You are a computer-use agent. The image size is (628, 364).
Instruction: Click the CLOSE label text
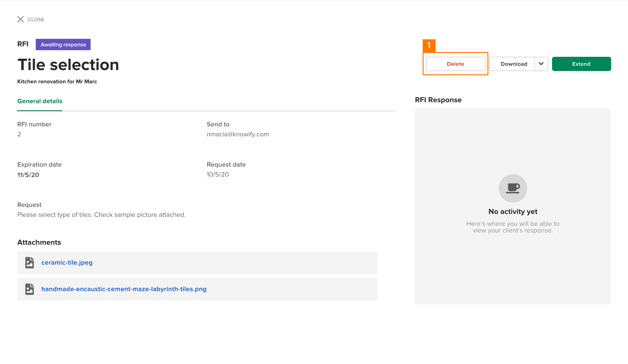point(36,20)
